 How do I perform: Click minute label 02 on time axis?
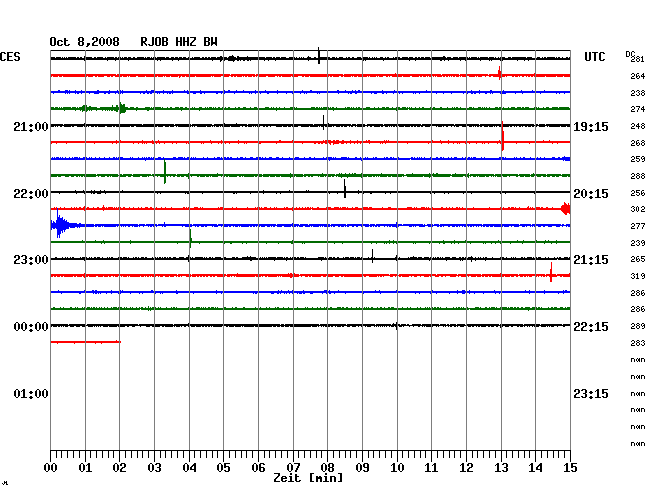119,468
